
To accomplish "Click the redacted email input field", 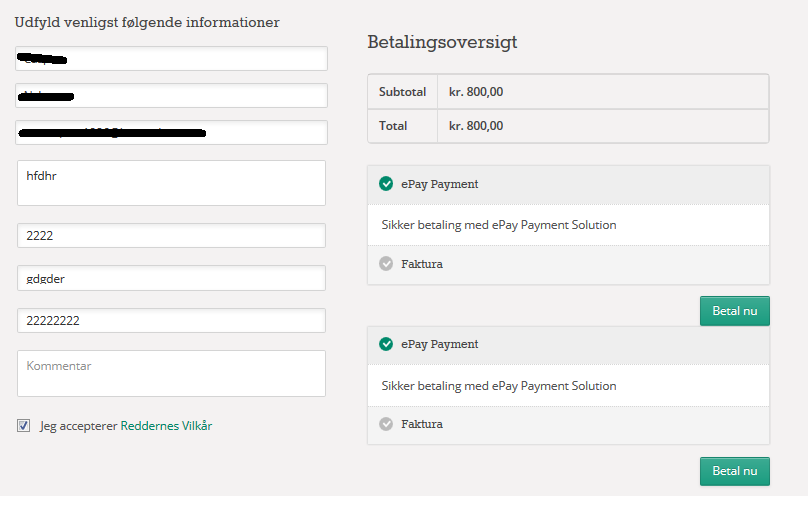I will tap(171, 133).
